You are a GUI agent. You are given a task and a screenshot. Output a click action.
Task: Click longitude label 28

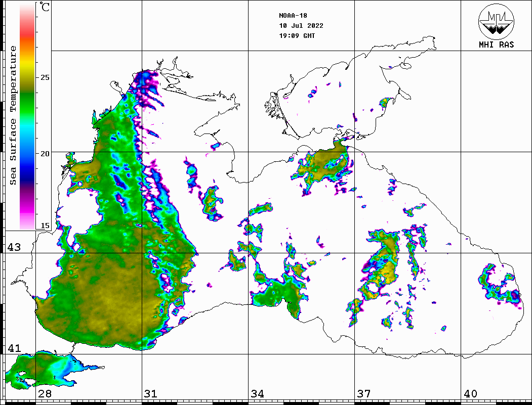[45, 394]
